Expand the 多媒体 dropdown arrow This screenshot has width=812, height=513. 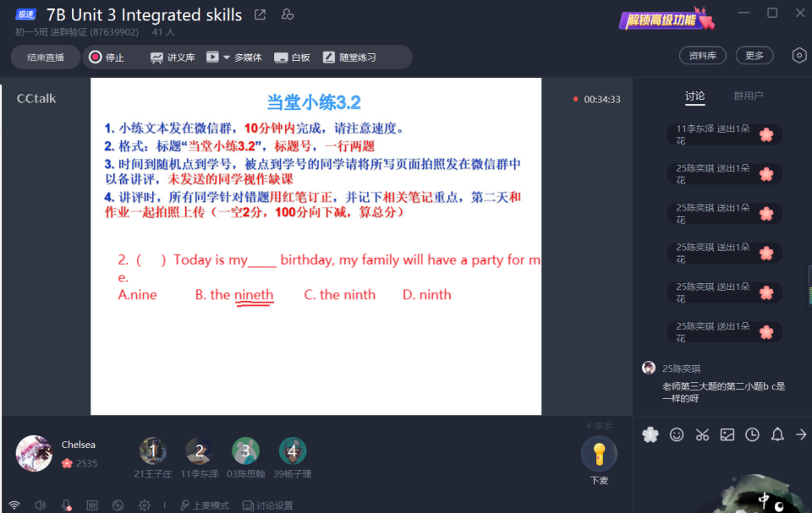coord(227,57)
